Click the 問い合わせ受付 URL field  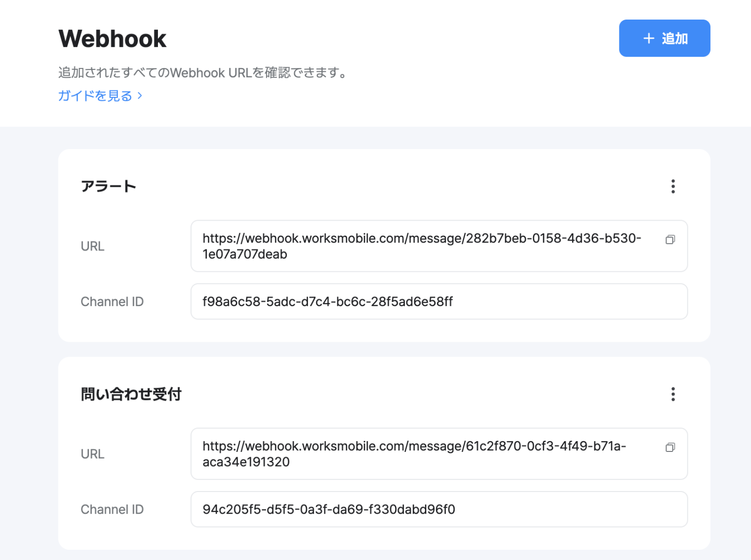tap(439, 454)
